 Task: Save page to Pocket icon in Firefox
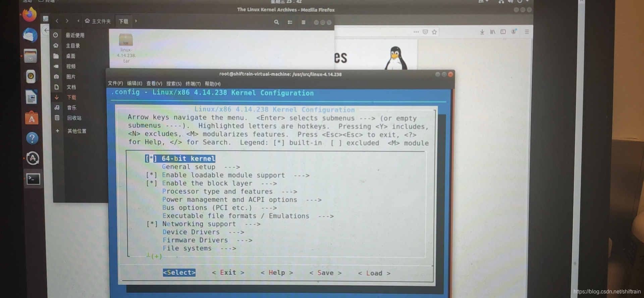coord(425,32)
